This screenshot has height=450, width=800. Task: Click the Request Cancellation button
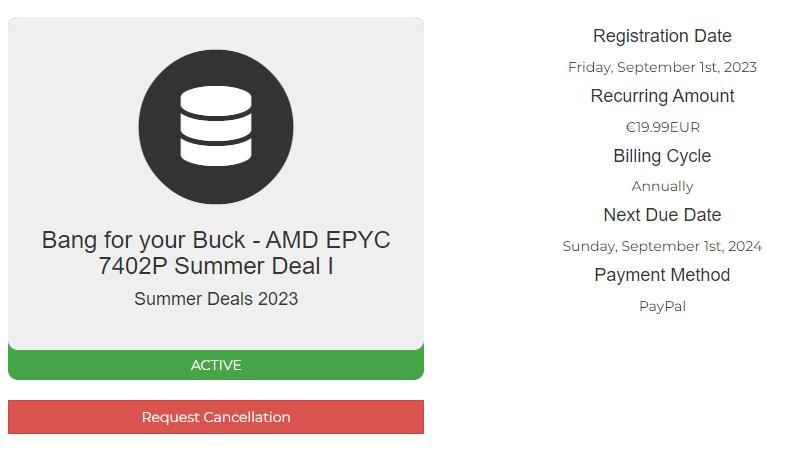216,417
